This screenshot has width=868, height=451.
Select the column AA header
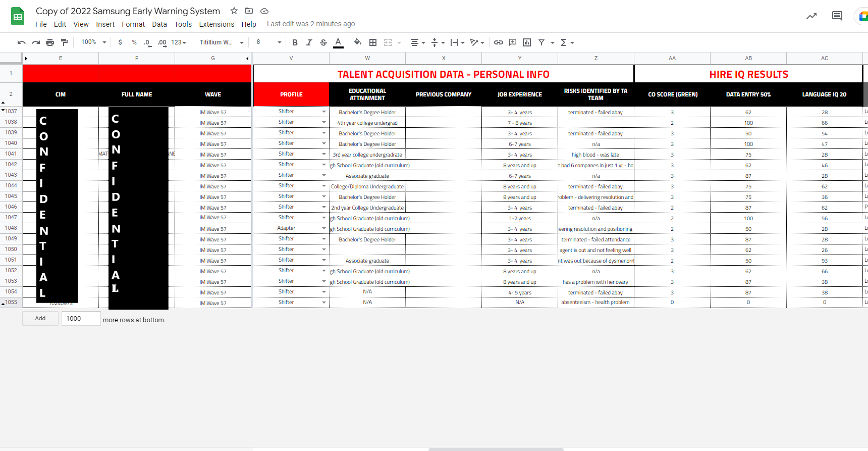point(672,58)
